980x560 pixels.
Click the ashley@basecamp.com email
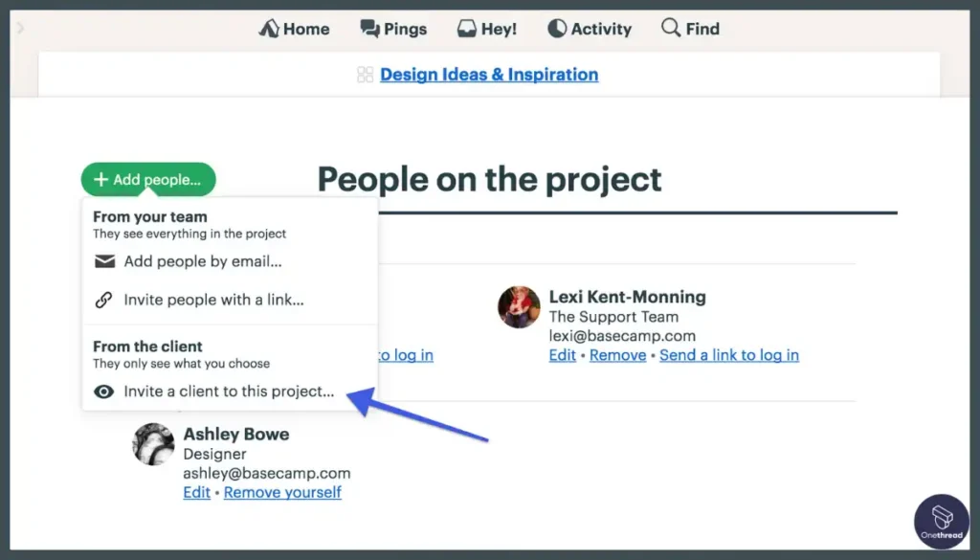(267, 473)
